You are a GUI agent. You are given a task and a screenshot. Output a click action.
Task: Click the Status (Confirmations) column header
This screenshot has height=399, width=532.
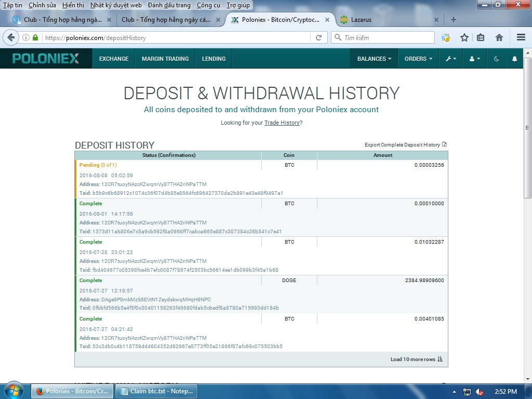169,155
